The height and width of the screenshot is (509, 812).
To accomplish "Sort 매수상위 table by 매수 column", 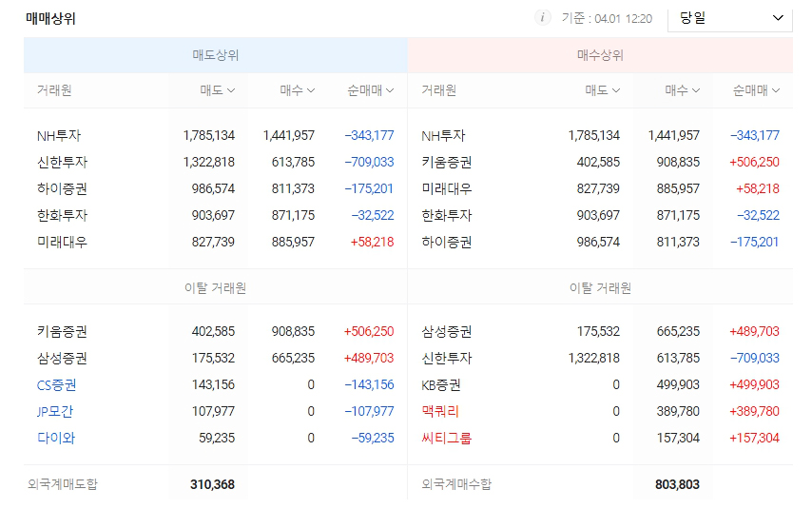I will point(682,90).
